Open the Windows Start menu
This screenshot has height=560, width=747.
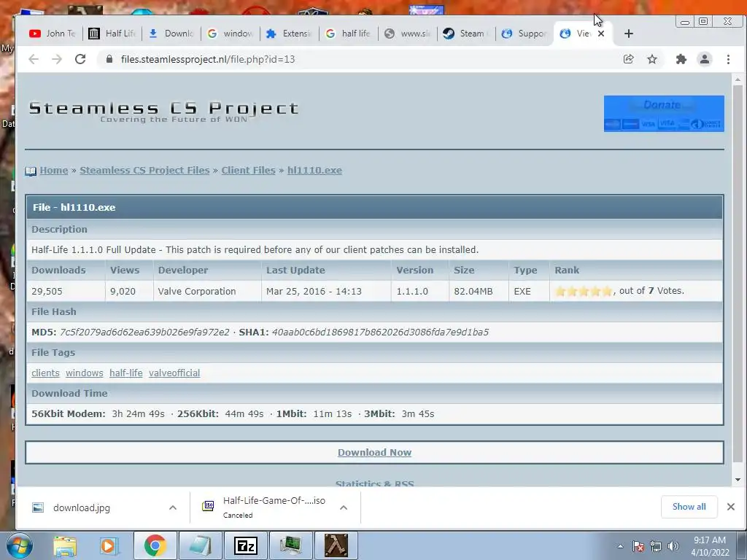(x=19, y=545)
